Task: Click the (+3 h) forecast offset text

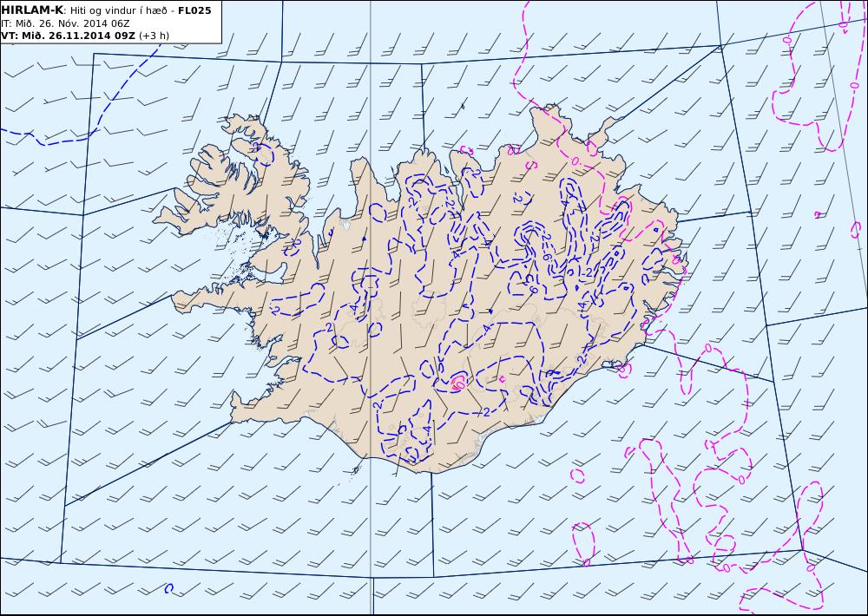Action: [x=154, y=36]
